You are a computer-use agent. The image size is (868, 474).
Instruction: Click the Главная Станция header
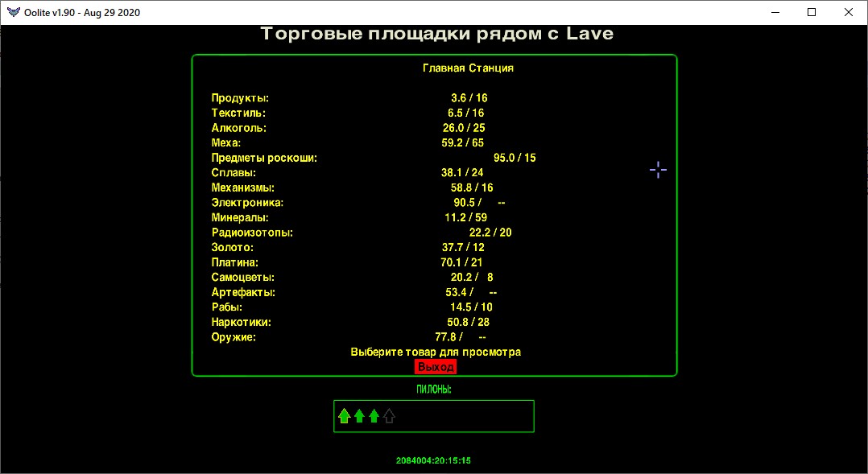[468, 68]
